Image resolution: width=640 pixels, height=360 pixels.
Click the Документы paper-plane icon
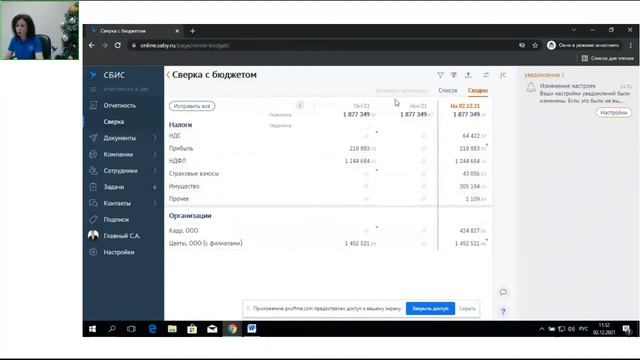[x=93, y=138]
